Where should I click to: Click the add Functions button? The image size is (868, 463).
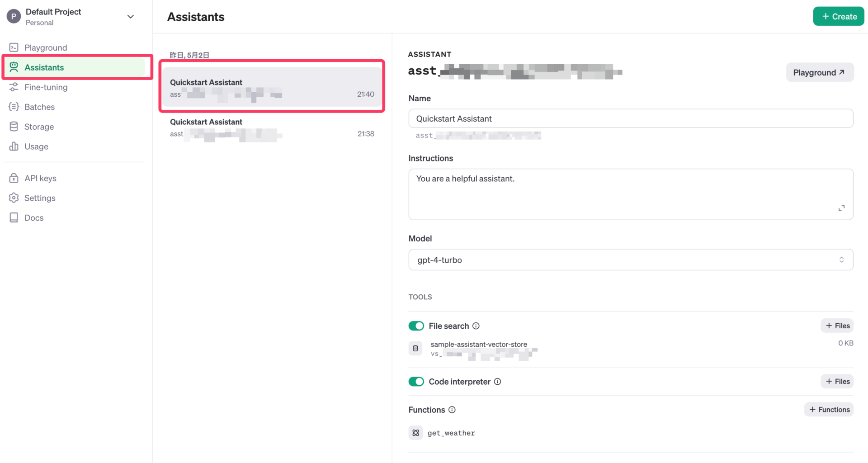[x=829, y=410]
